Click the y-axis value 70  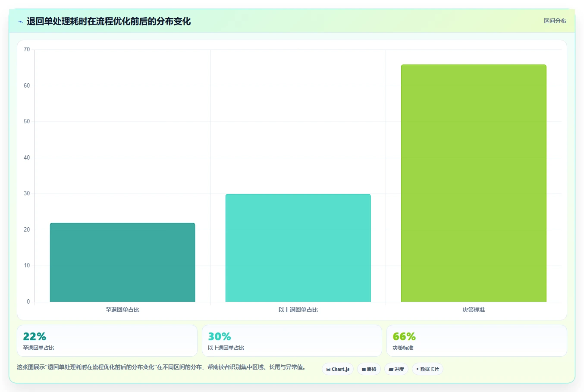[x=27, y=50]
